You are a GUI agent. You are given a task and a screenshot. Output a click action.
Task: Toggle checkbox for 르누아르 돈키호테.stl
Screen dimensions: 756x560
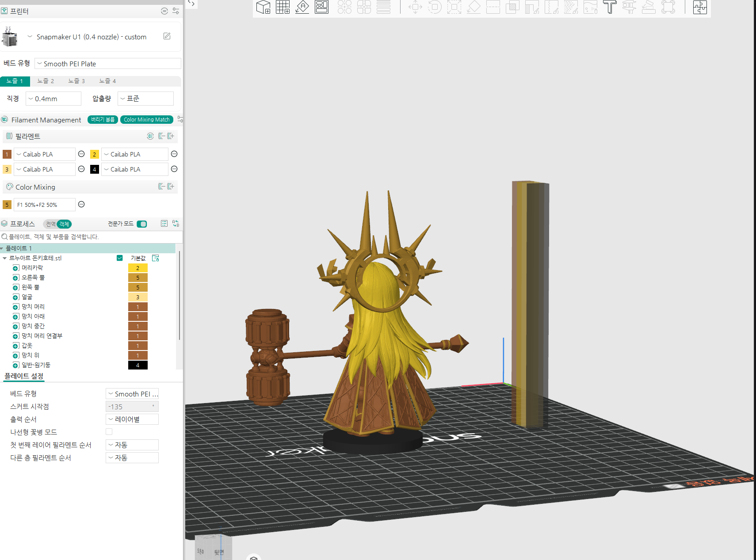(x=119, y=258)
